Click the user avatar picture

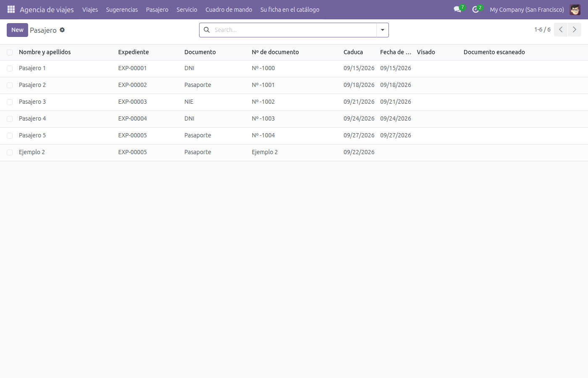(575, 9)
